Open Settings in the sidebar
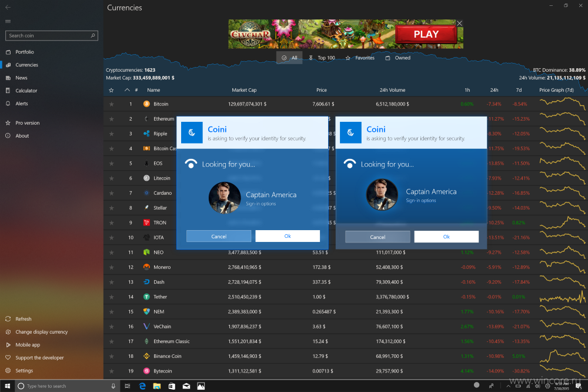Screen dimensions: 588x392 [x=24, y=371]
